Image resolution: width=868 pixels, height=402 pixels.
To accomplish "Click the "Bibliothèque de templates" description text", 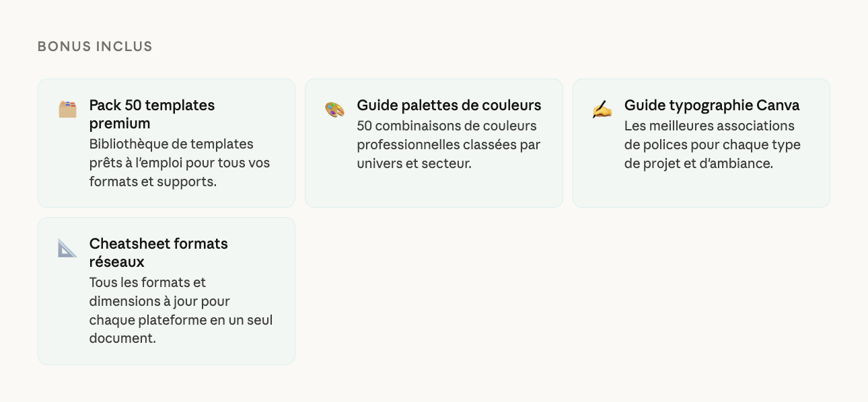I will coord(171,144).
